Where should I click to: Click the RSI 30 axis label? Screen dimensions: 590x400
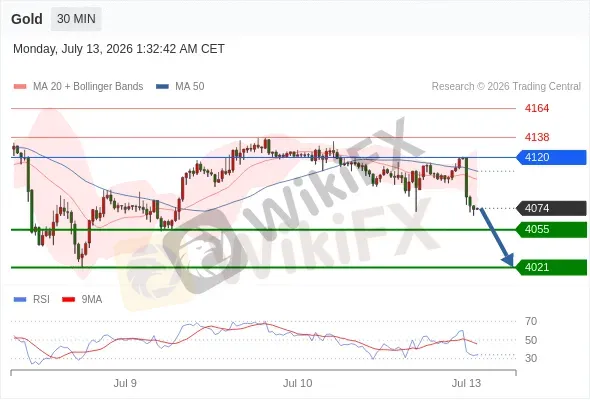531,358
